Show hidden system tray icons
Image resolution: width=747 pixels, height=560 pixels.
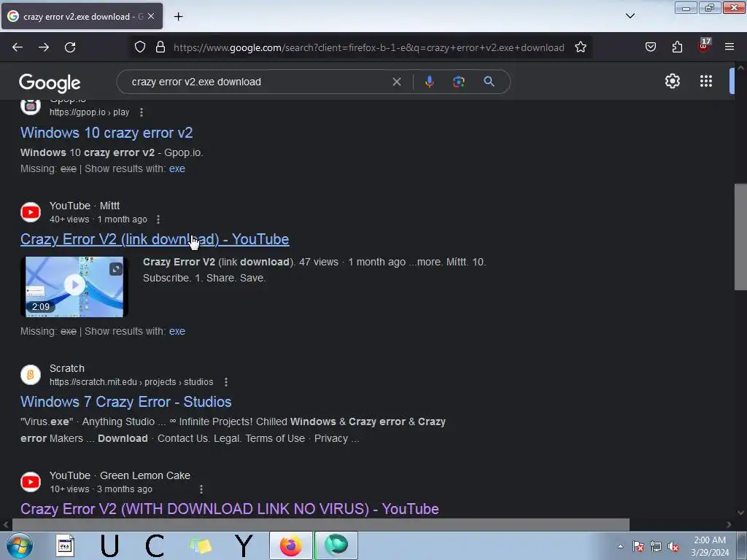620,546
